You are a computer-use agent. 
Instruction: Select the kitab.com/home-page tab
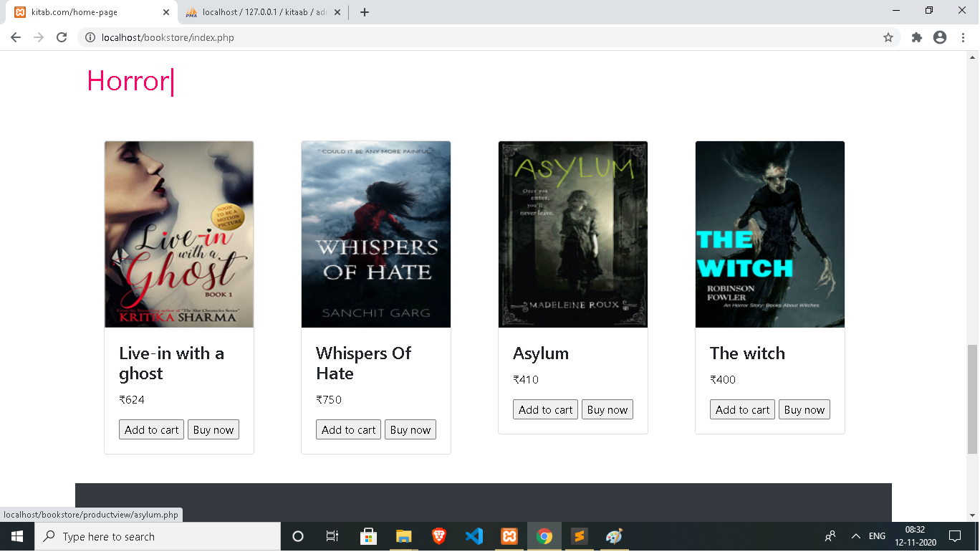[x=86, y=11]
